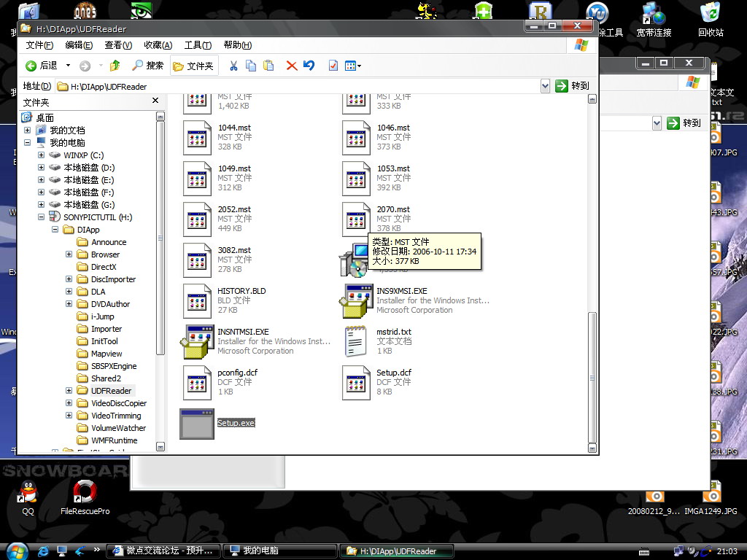This screenshot has height=560, width=747.
Task: Select the INSNTMSI.EXE installer icon
Action: click(197, 342)
